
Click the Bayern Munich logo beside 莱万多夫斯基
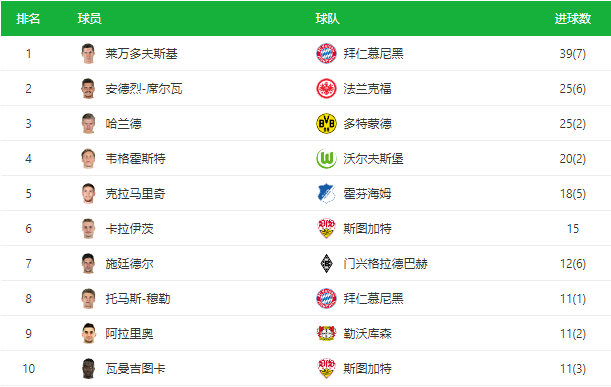326,53
